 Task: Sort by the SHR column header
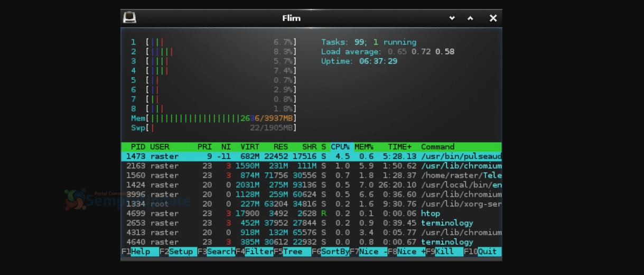click(x=309, y=146)
